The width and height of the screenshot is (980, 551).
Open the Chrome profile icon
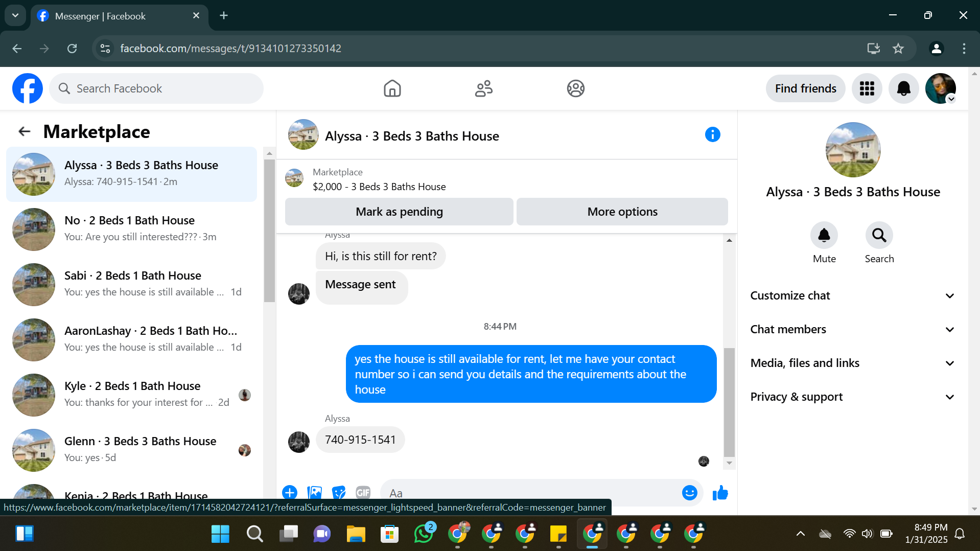[x=936, y=49]
